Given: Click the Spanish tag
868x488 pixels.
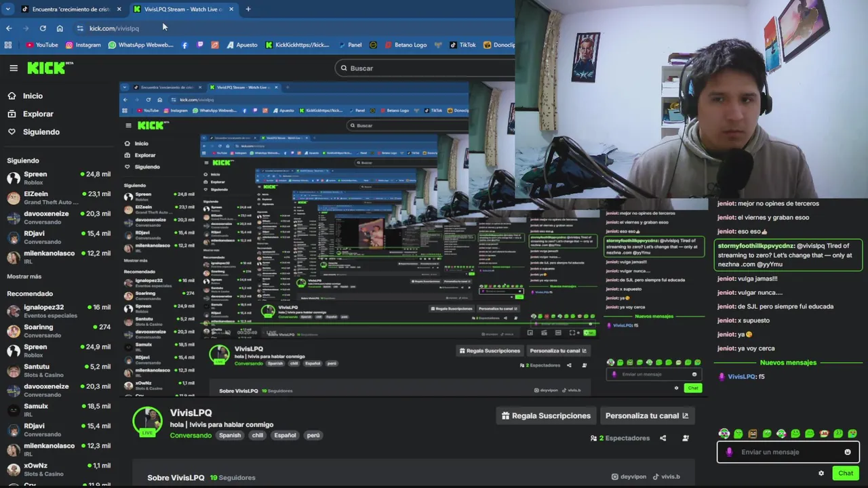Looking at the screenshot, I should [x=230, y=435].
